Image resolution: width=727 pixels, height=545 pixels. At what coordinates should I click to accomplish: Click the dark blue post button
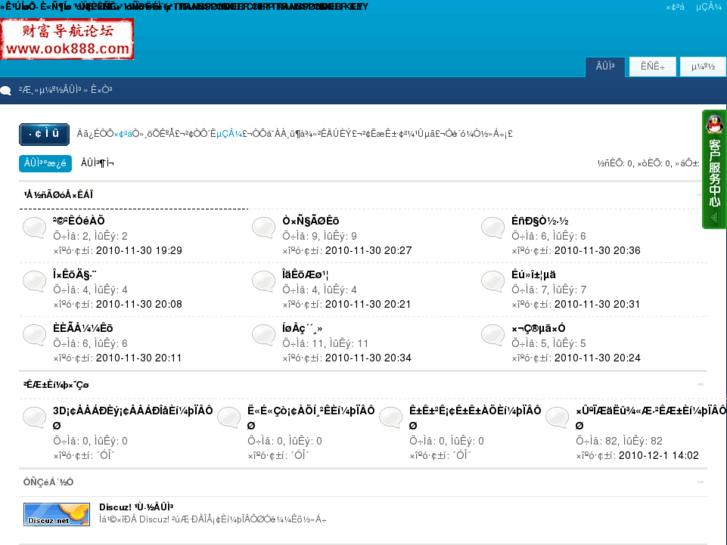45,135
